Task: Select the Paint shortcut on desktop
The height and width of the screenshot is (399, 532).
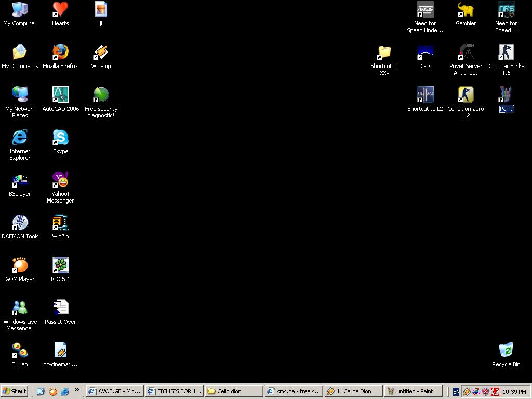Action: pyautogui.click(x=506, y=95)
